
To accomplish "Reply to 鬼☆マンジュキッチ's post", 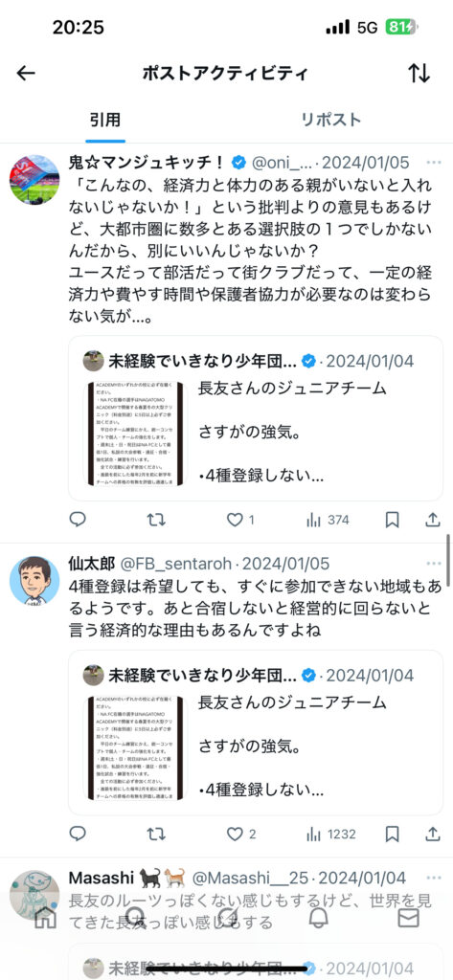I will 77,520.
